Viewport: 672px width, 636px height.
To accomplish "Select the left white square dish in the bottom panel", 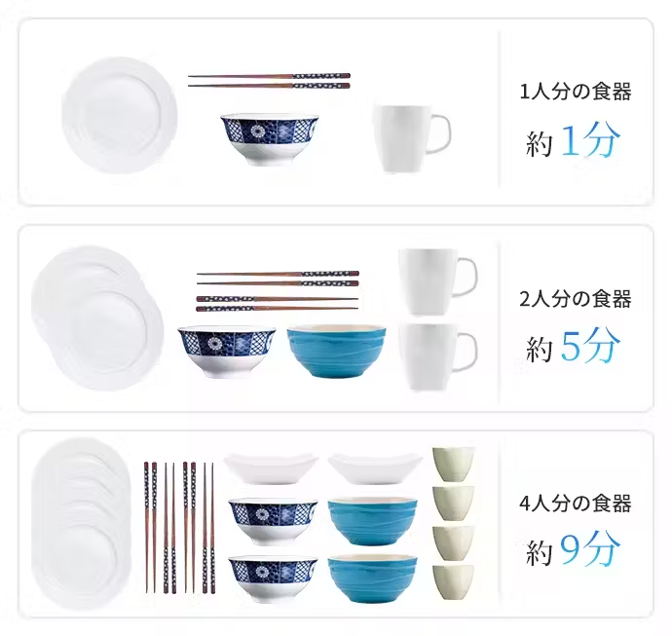I will [x=271, y=469].
